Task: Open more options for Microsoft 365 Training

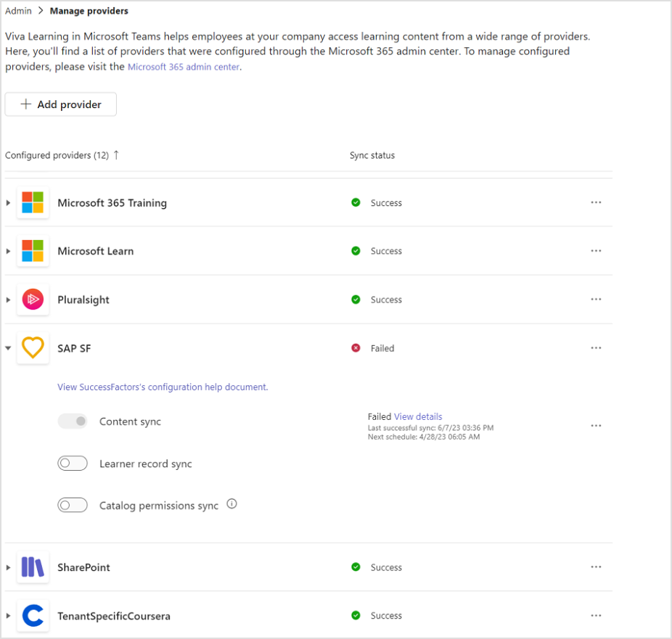Action: pyautogui.click(x=596, y=202)
